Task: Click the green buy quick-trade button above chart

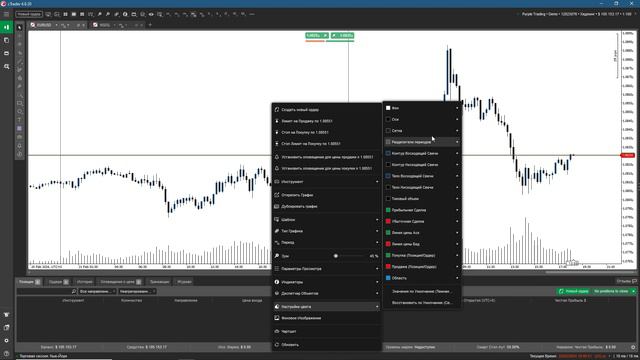Action: [x=342, y=36]
